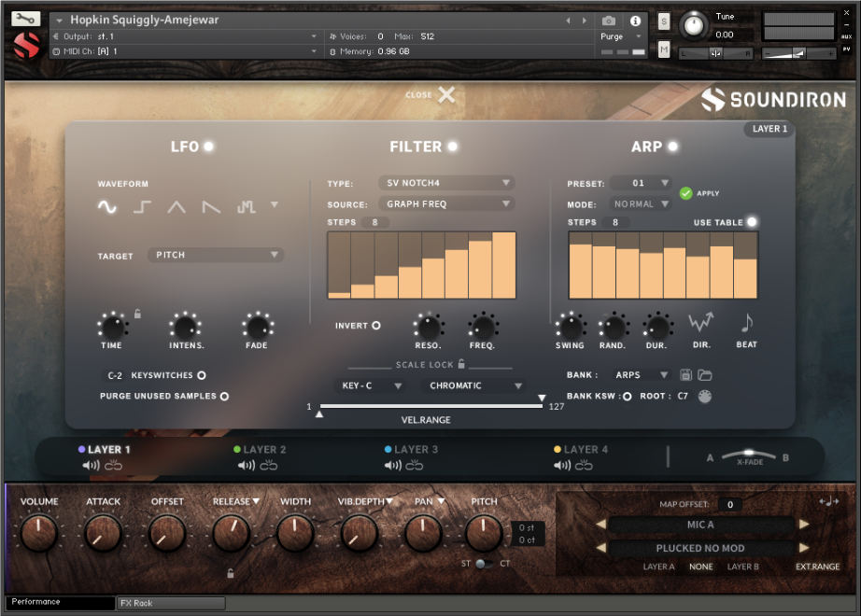Save the arp bank with disk icon
Screen dimensions: 861x616
(x=686, y=375)
